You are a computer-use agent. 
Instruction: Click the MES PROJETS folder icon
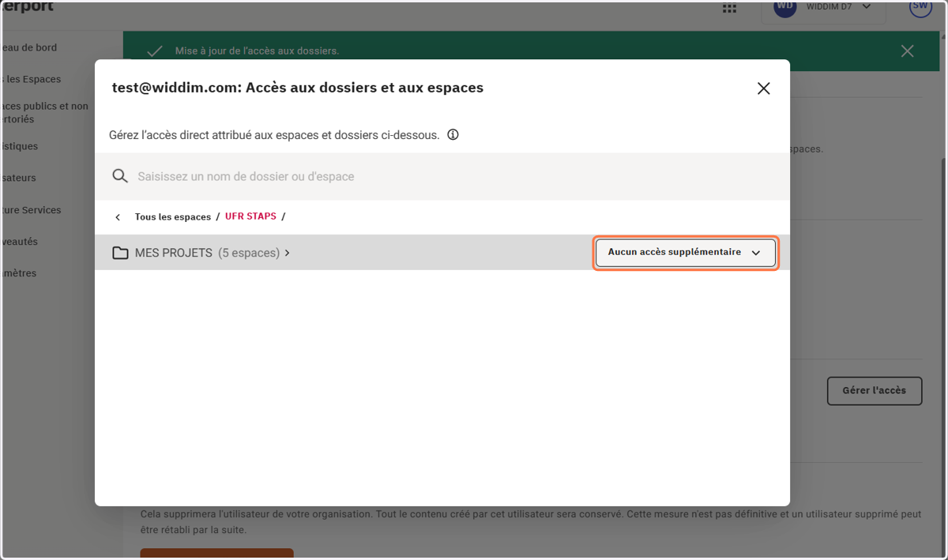click(120, 253)
